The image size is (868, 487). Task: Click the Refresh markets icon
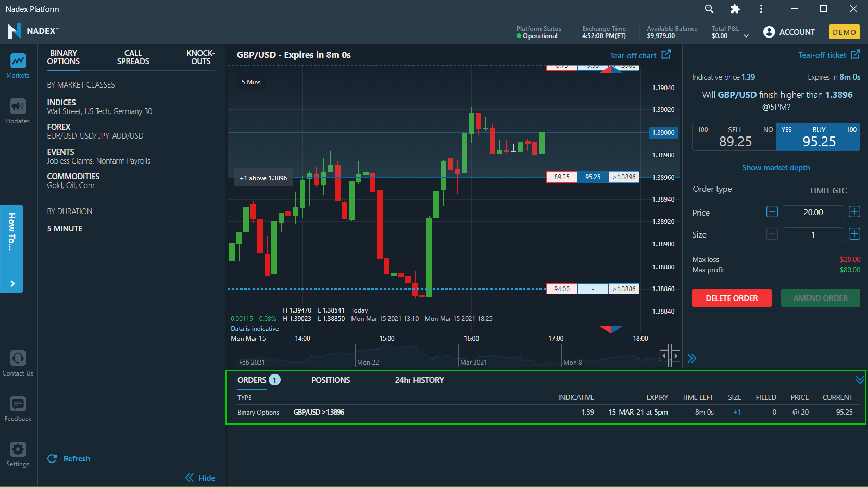click(x=52, y=458)
